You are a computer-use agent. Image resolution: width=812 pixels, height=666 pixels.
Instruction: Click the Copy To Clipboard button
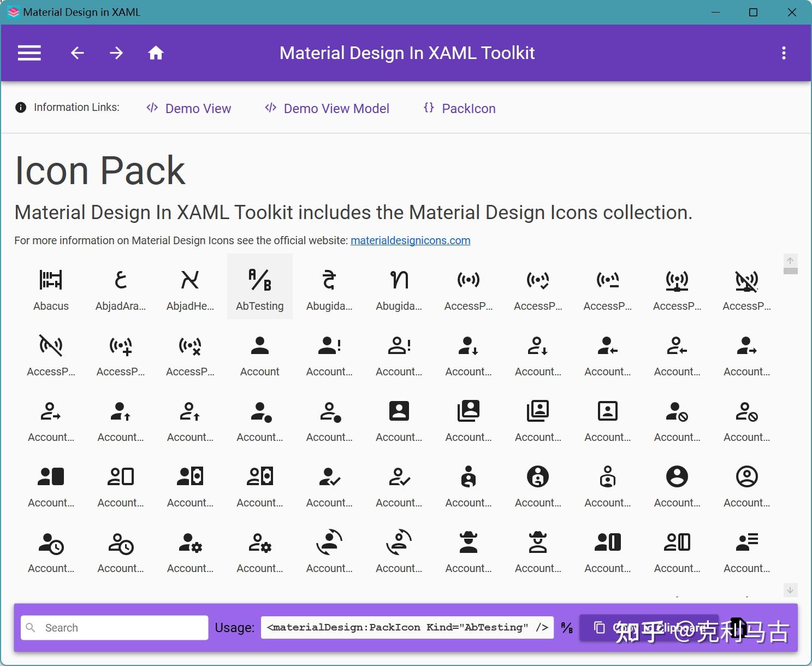[649, 628]
